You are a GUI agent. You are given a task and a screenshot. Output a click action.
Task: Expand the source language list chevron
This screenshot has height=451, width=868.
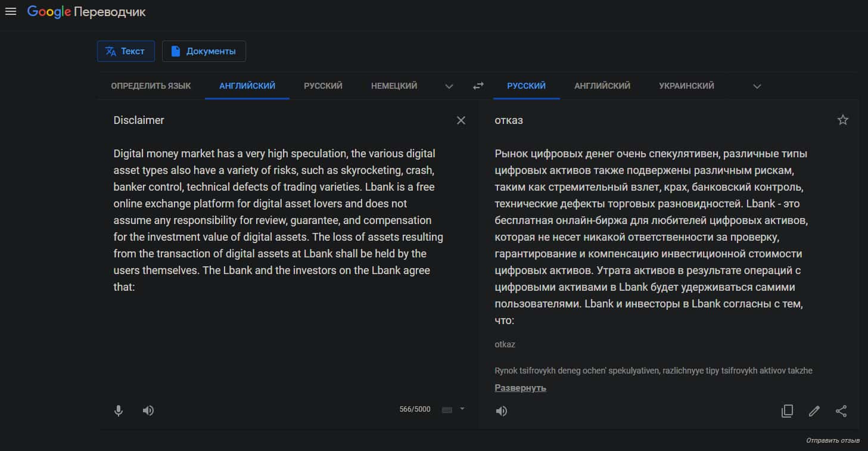coord(449,86)
